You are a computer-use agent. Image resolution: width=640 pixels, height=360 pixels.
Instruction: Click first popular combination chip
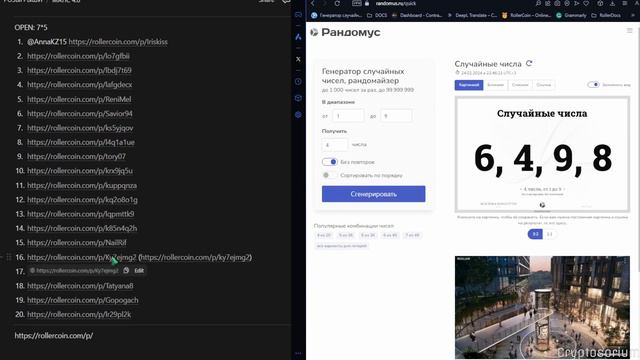(x=324, y=235)
